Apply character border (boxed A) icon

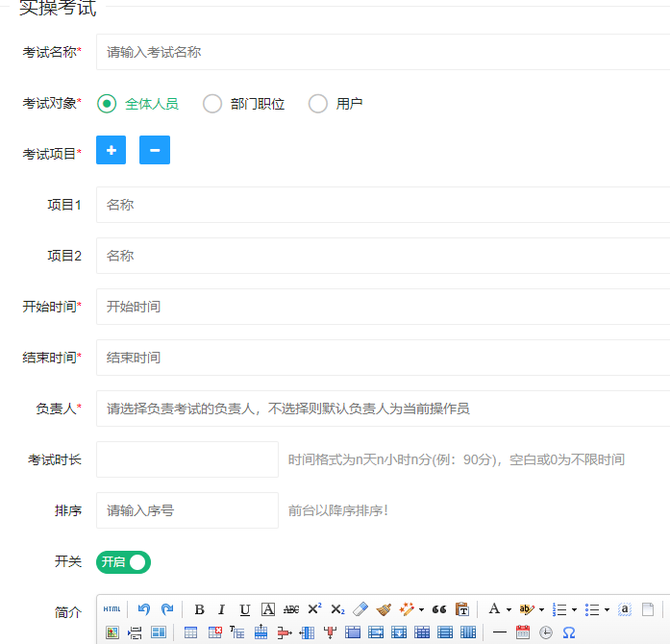click(268, 609)
